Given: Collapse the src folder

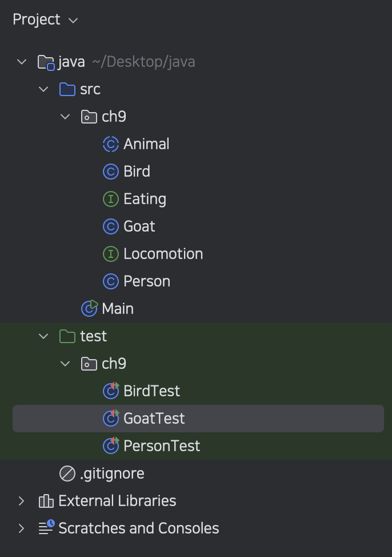Looking at the screenshot, I should tap(43, 89).
